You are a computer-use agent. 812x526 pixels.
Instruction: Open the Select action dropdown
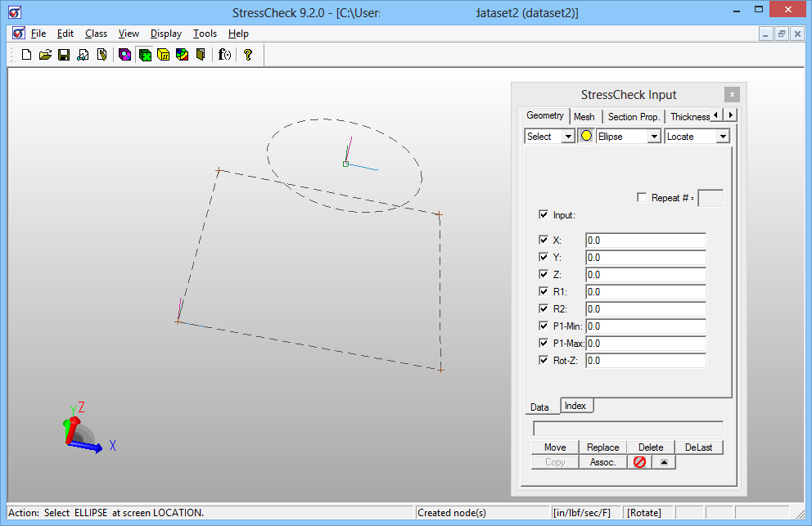568,137
